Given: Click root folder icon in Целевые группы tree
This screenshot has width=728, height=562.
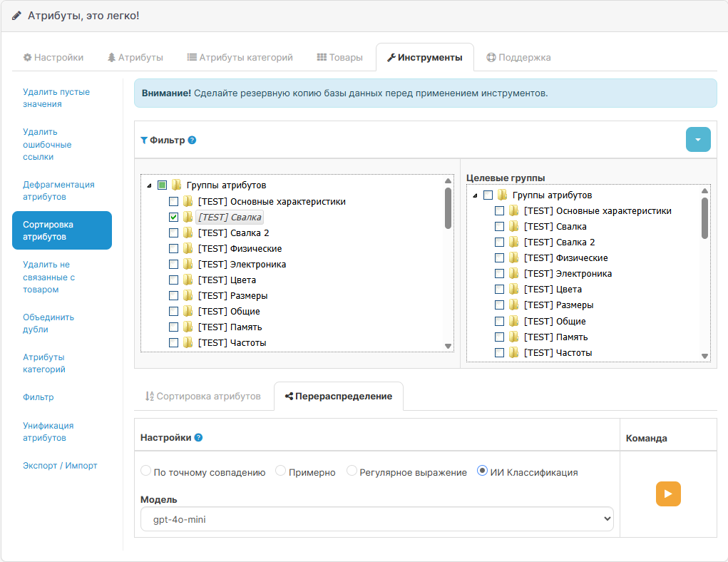Looking at the screenshot, I should click(x=502, y=195).
